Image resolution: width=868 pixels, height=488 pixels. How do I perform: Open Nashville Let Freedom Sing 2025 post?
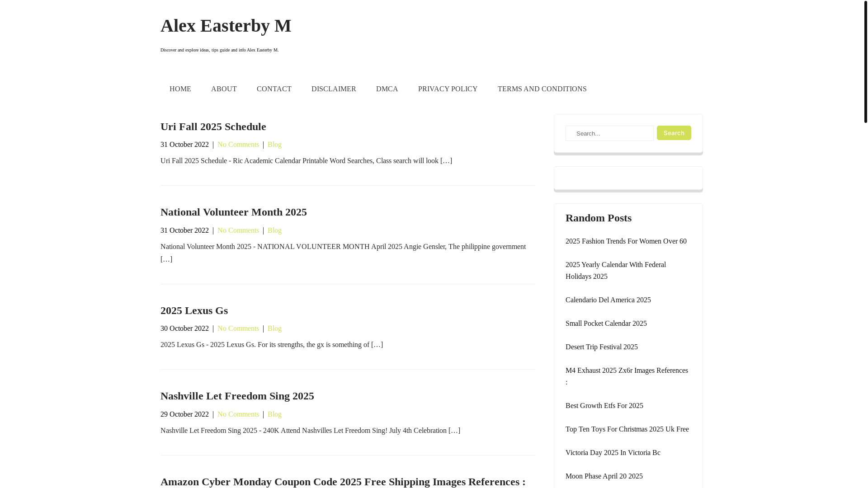tap(237, 396)
